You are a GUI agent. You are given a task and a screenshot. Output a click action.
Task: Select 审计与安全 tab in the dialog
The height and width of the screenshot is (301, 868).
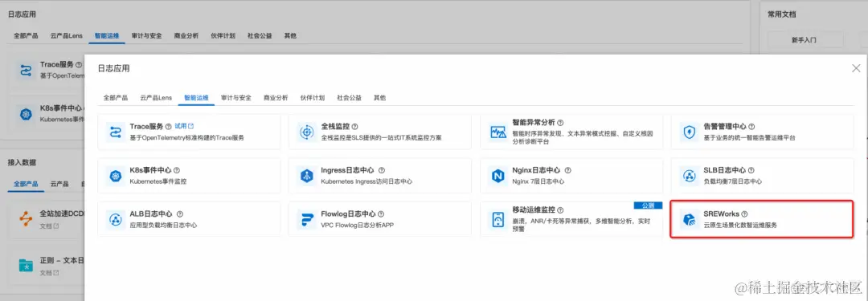click(x=235, y=98)
